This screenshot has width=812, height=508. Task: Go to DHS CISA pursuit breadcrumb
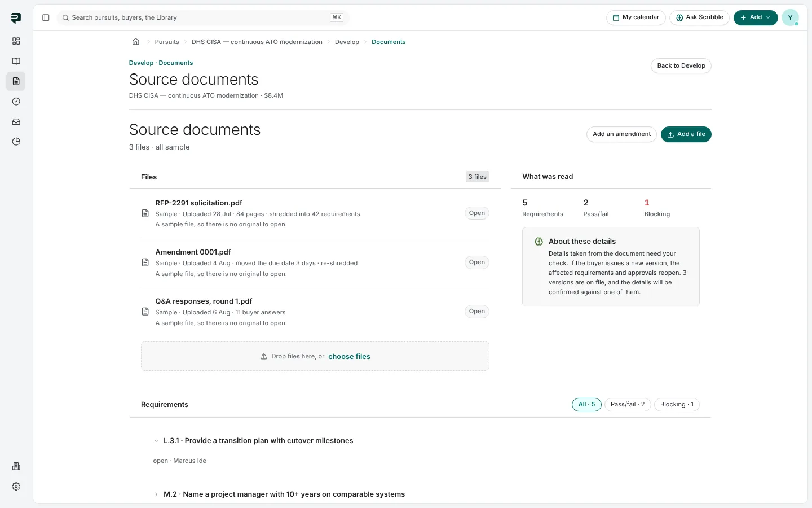point(257,42)
